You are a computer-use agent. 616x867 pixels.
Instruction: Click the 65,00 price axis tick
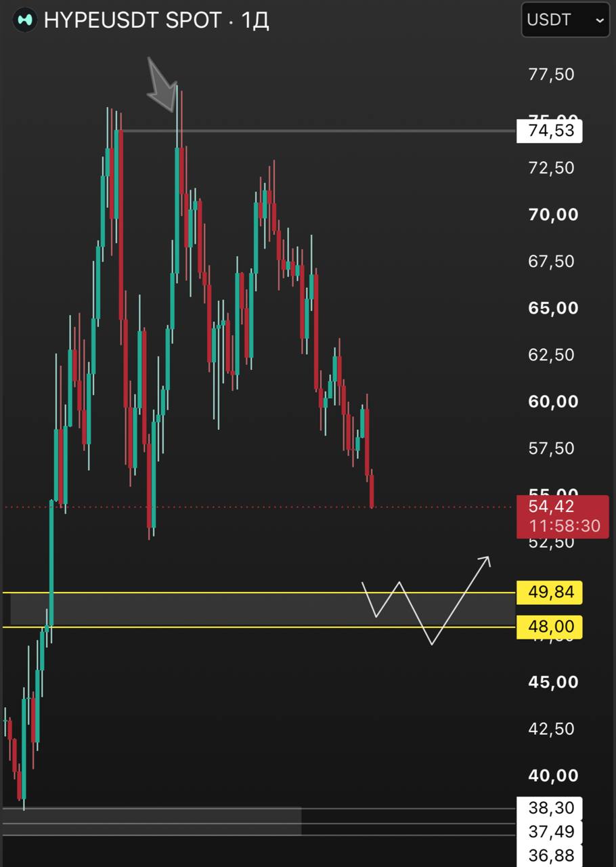pyautogui.click(x=553, y=308)
